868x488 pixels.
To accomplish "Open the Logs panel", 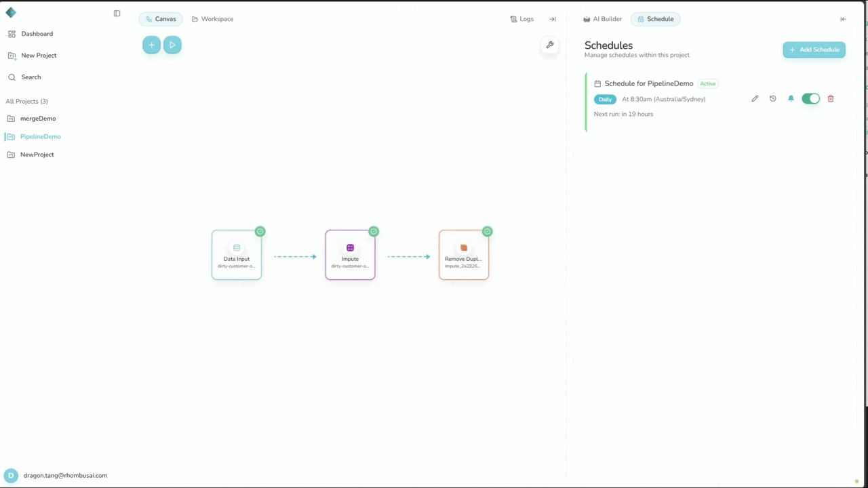I will (521, 19).
